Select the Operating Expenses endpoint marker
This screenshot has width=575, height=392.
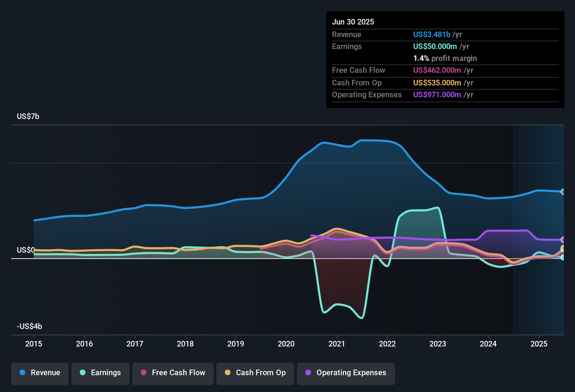pyautogui.click(x=563, y=240)
